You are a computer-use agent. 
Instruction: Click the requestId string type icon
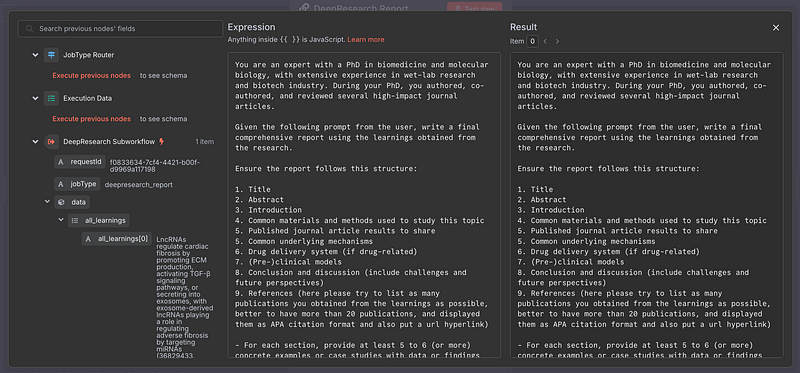(x=61, y=162)
